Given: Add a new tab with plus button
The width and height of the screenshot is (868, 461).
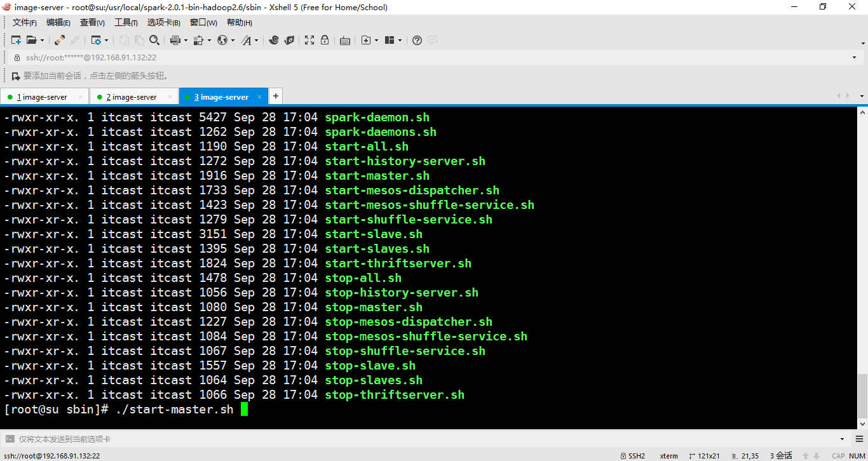Looking at the screenshot, I should (x=276, y=97).
